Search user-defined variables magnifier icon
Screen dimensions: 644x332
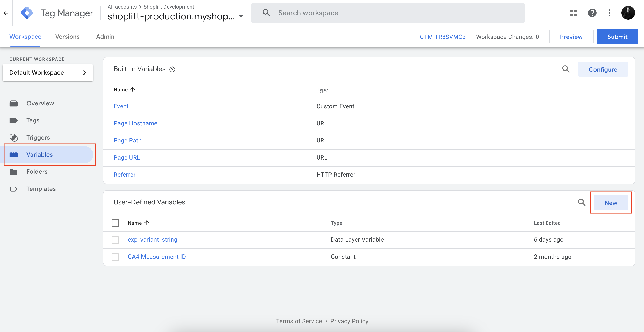(x=581, y=203)
